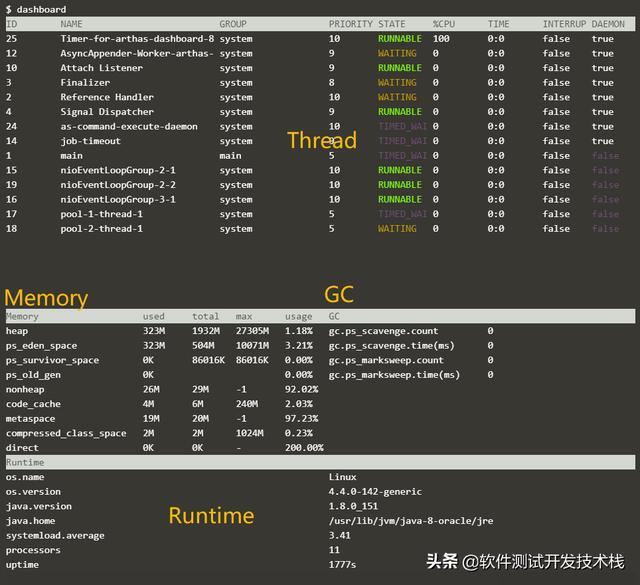
Task: Click the thread group value 'main'
Action: tap(230, 156)
